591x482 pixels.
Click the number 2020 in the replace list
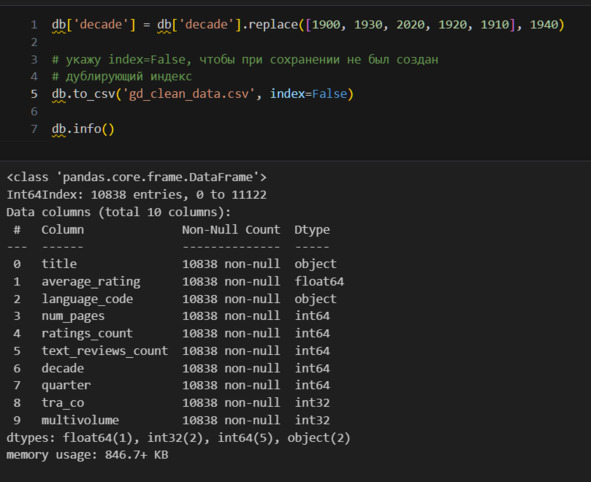[410, 25]
